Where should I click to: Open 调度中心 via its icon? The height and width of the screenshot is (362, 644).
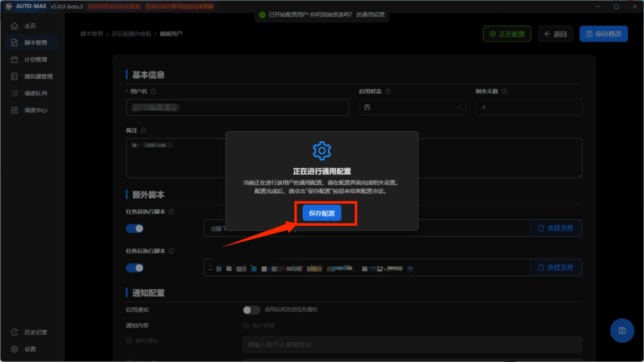[14, 110]
